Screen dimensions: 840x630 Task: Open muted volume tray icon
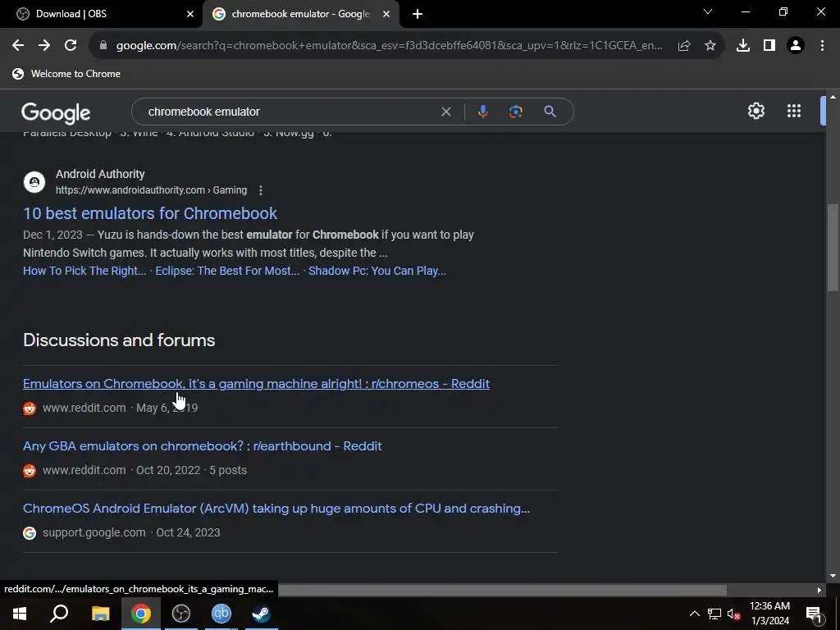[x=733, y=614]
